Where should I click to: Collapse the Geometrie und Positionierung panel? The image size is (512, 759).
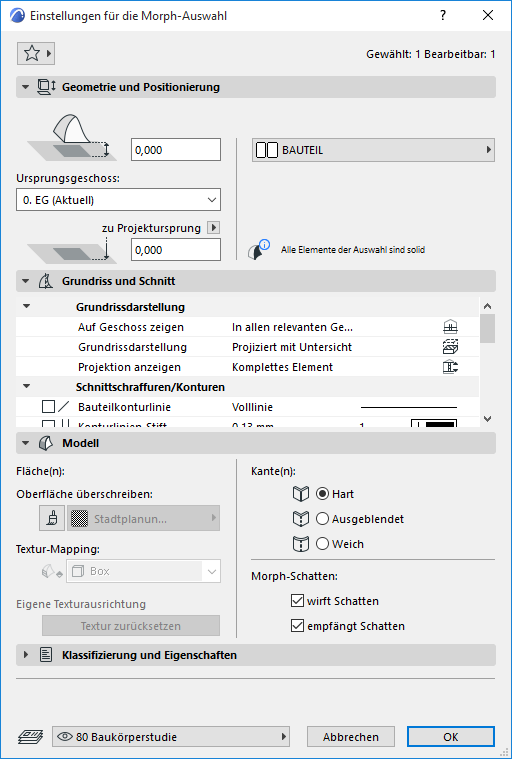coord(25,87)
